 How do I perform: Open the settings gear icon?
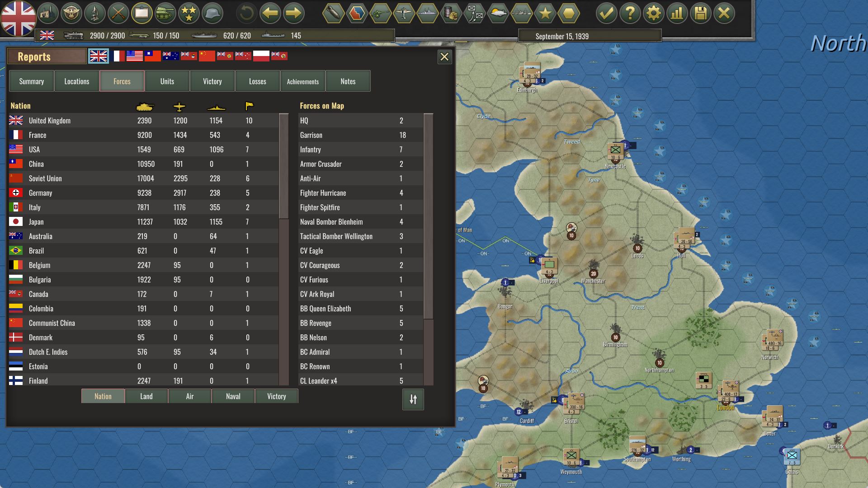coord(653,14)
